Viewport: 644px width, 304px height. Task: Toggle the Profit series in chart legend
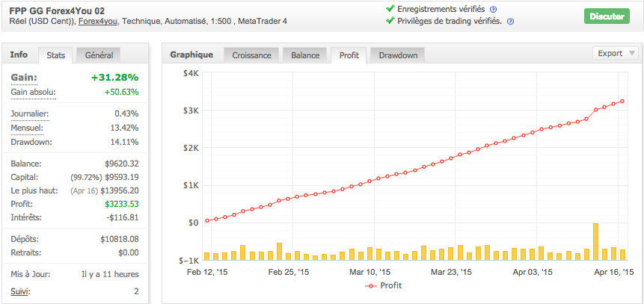point(383,285)
